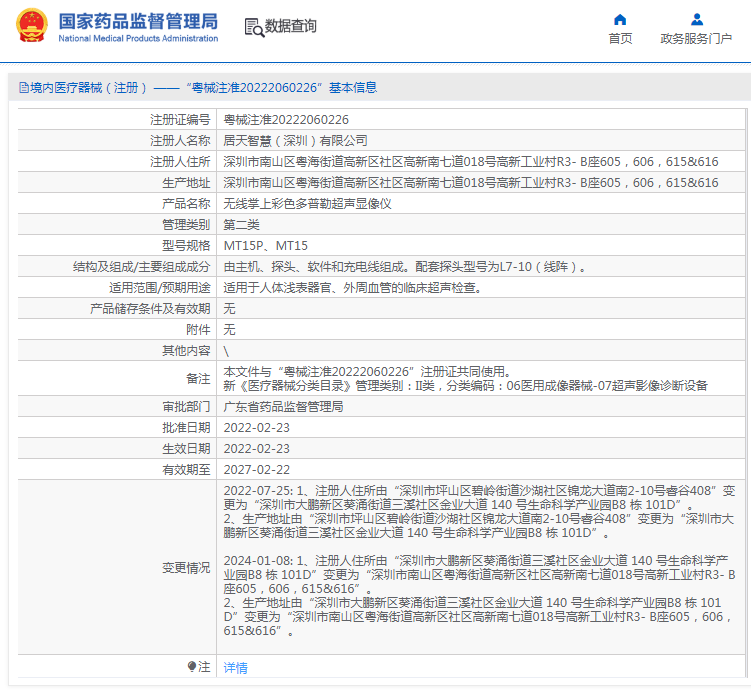This screenshot has height=691, width=751.
Task: Click the 适用范围/预期用途 row label
Action: [x=160, y=288]
